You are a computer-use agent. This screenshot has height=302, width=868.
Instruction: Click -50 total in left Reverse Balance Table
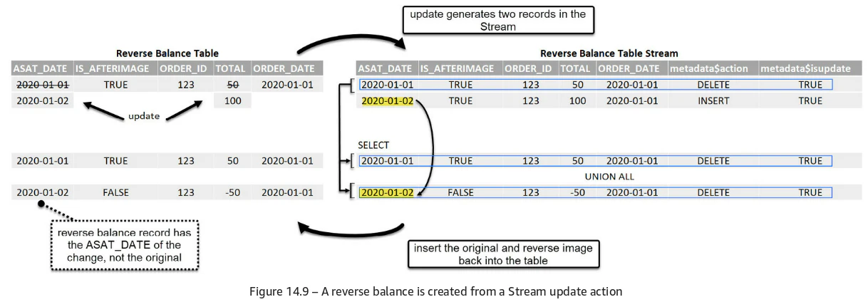(x=232, y=192)
